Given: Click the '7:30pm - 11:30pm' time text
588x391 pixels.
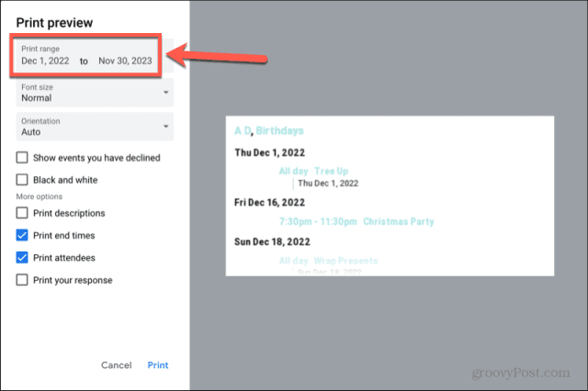Looking at the screenshot, I should coord(318,222).
